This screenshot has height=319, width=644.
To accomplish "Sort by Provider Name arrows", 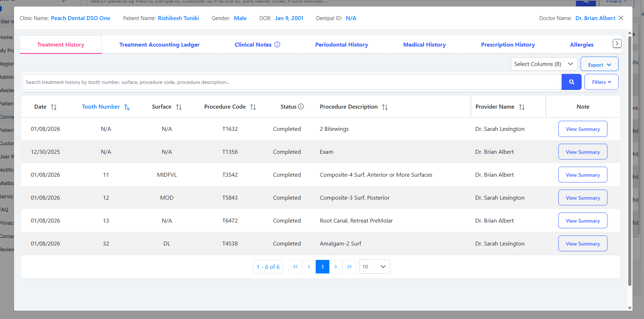I will tap(522, 107).
